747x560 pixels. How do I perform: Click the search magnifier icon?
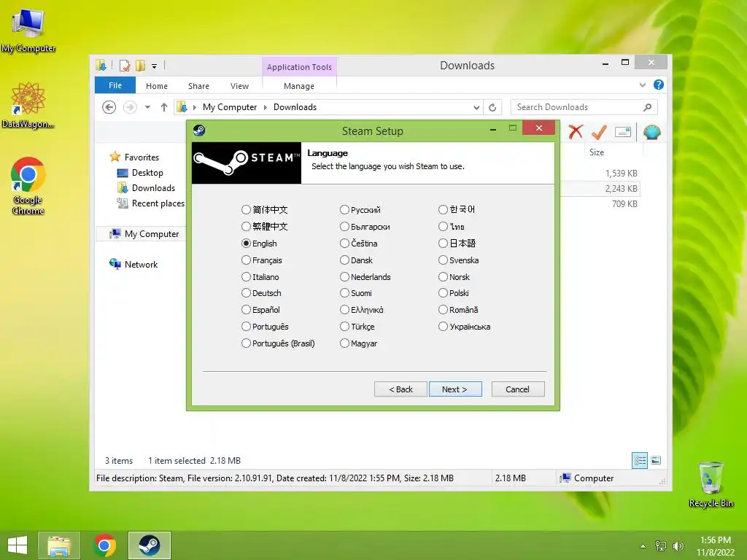coord(648,107)
